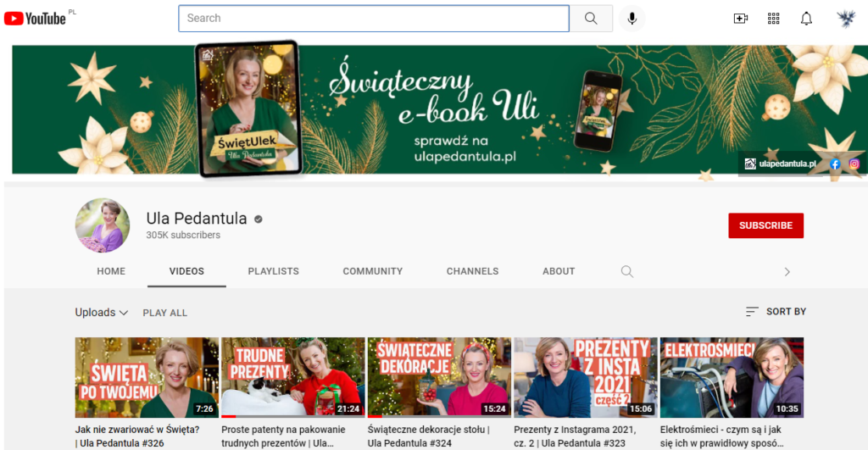This screenshot has width=868, height=450.
Task: Click the verified badge next to Ula Pedantula
Action: tap(258, 219)
